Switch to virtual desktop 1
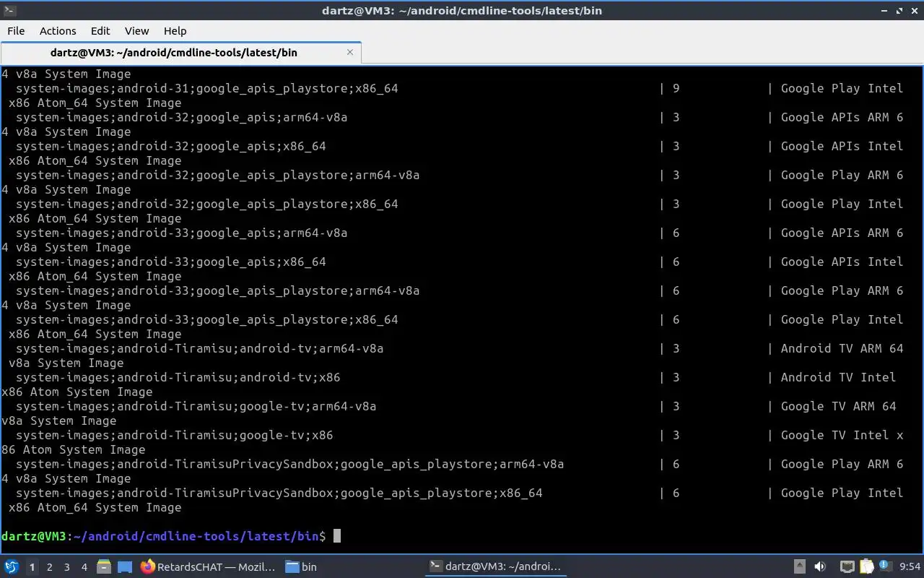The image size is (924, 578). [32, 567]
